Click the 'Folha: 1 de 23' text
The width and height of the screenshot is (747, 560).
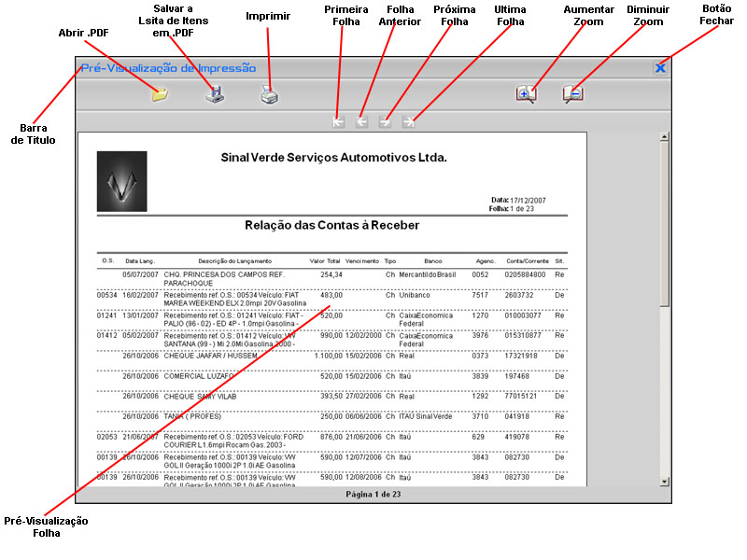coord(511,208)
